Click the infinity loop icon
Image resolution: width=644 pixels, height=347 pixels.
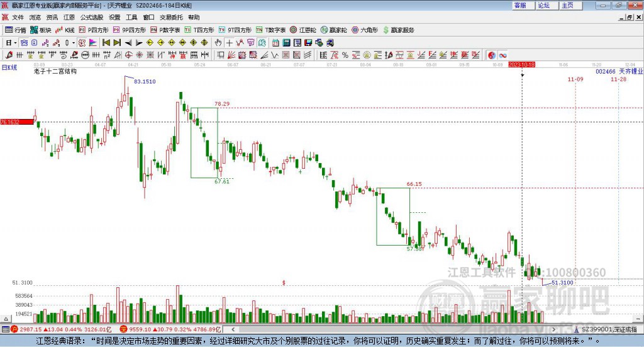[x=502, y=55]
